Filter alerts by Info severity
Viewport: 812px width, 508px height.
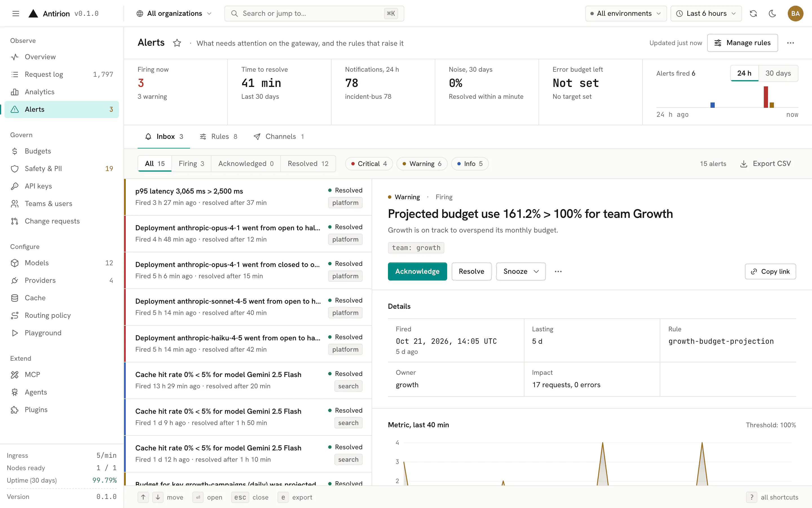pyautogui.click(x=470, y=164)
